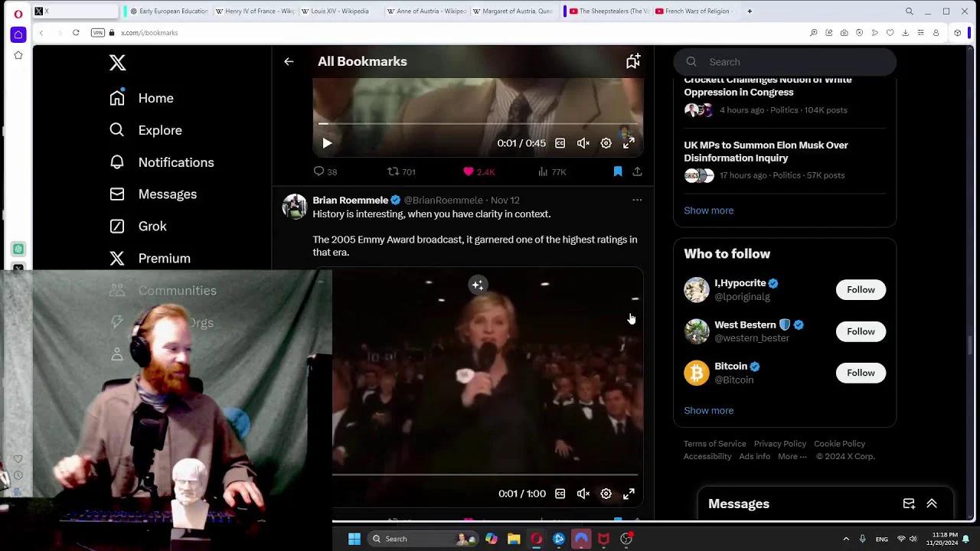The image size is (980, 551).
Task: Go back using the All Bookmarks arrow
Action: 289,61
